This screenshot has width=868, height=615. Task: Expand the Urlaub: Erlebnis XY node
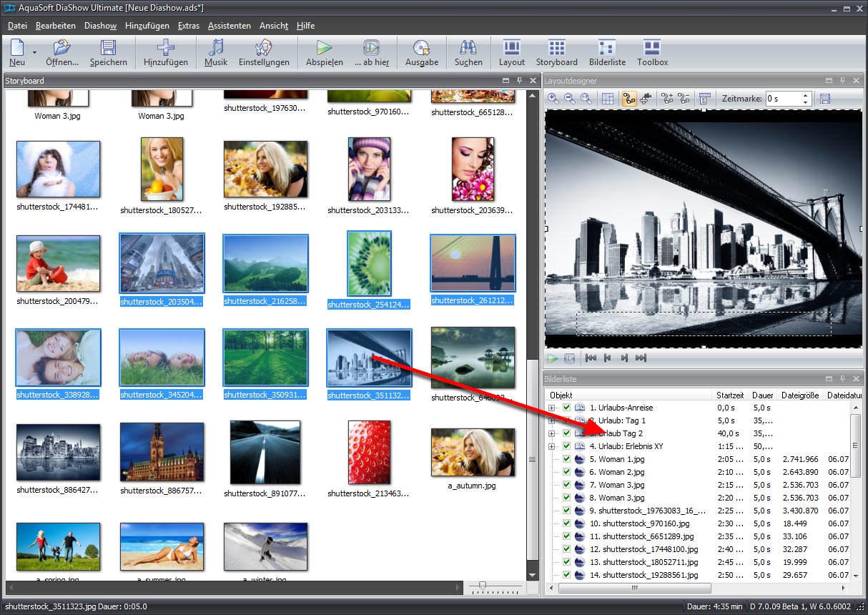tap(551, 446)
